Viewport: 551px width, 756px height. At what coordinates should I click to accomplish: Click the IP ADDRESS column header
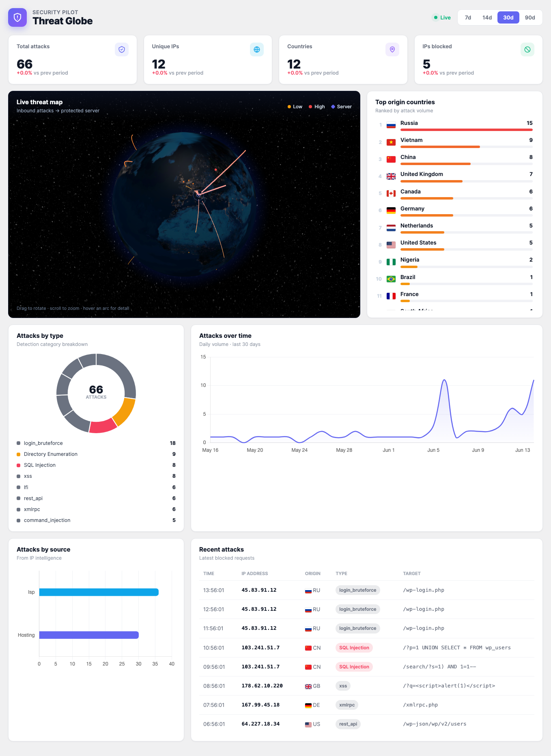[255, 573]
